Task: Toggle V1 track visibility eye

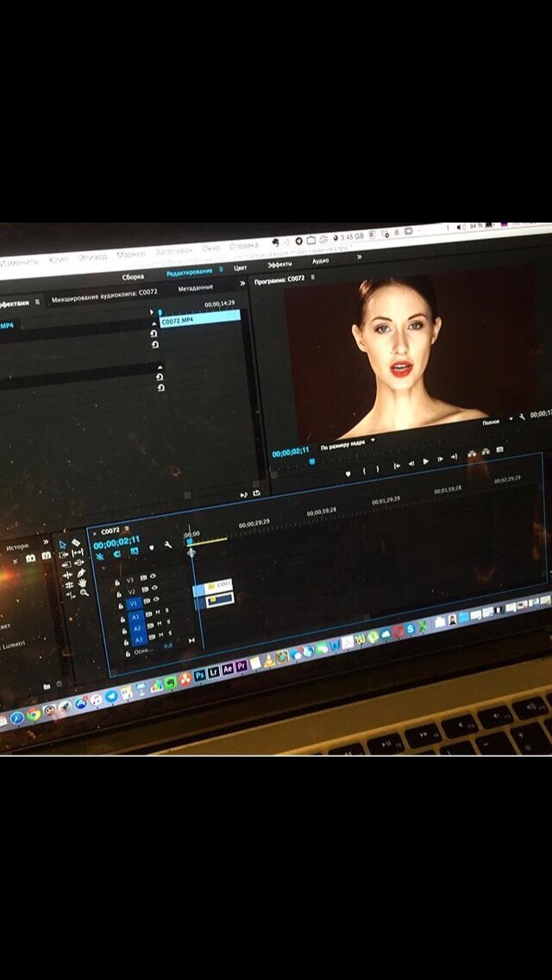Action: pos(156,600)
